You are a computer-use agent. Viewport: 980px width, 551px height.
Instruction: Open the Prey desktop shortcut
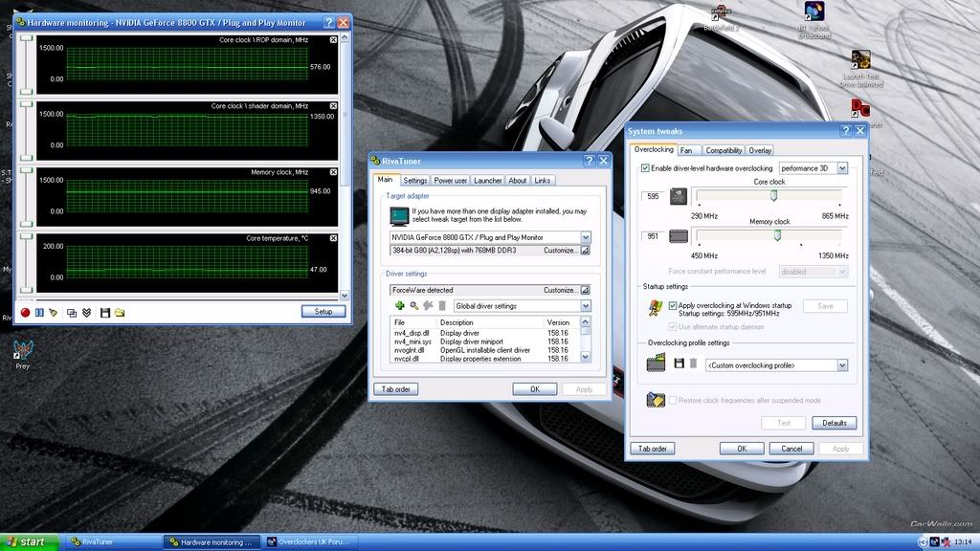23,354
